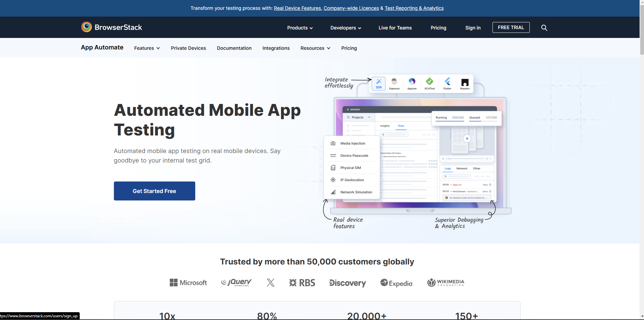The height and width of the screenshot is (320, 644).
Task: Open the Company-wide Licences banner link
Action: tap(351, 8)
